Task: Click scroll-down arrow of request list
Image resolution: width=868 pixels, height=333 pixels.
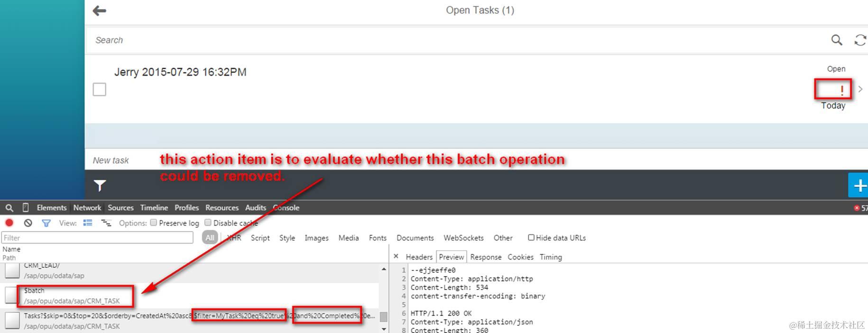Action: click(x=384, y=329)
